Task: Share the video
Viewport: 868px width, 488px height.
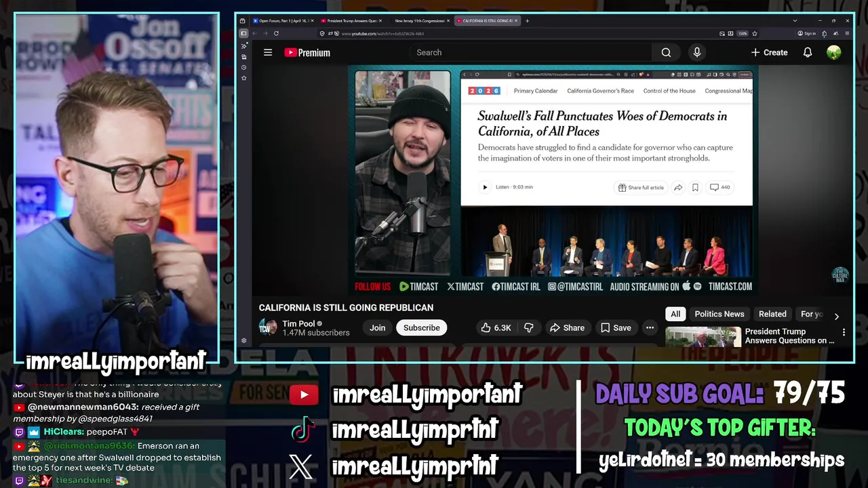Action: 567,327
